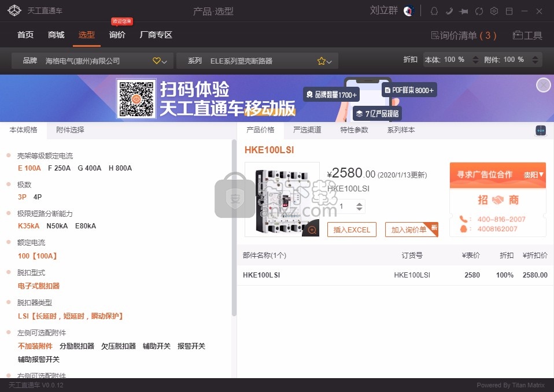
Task: Click the refresh icon in the title bar
Action: coord(479,12)
